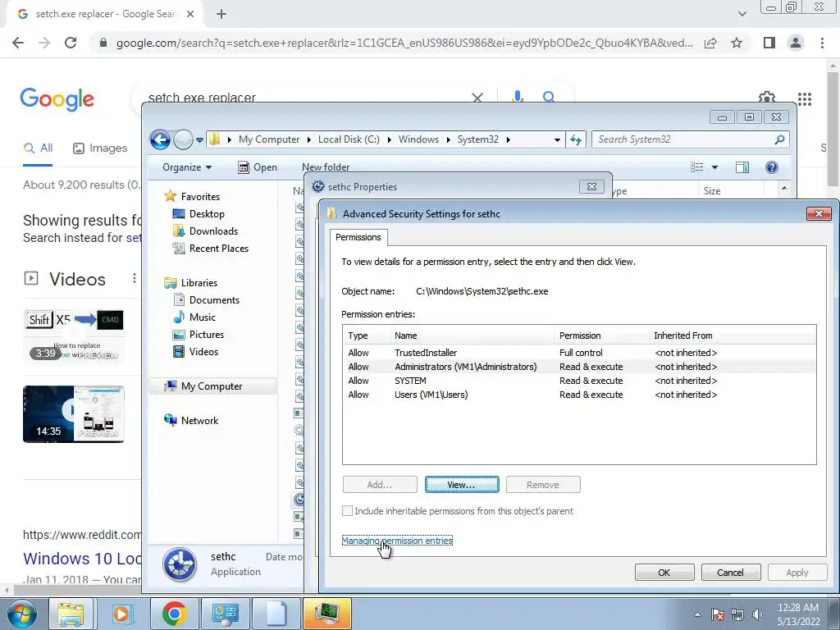The height and width of the screenshot is (630, 840).
Task: Click Cancel in Advanced Security Settings
Action: pos(731,572)
